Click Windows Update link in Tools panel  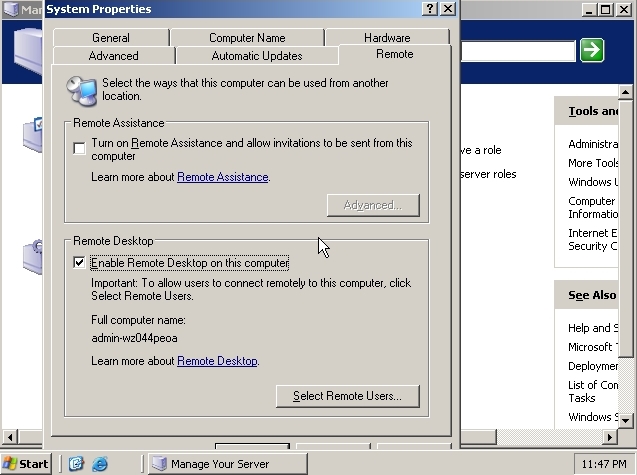(593, 182)
